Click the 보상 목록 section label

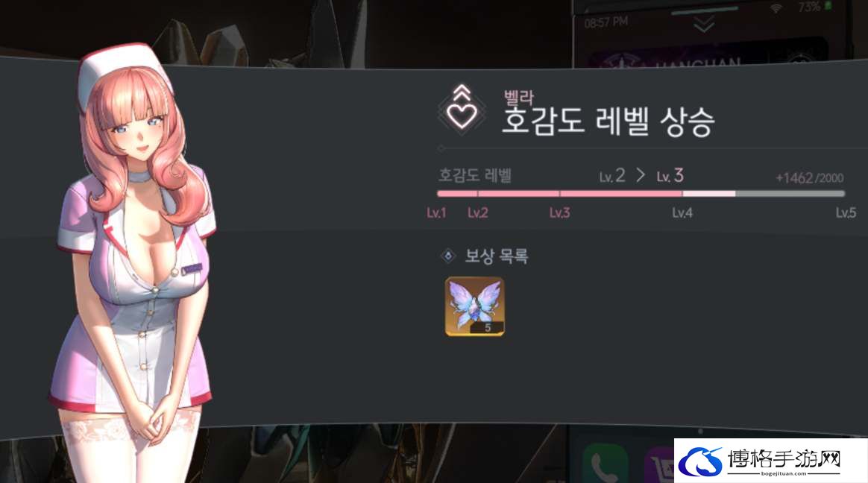[x=497, y=256]
